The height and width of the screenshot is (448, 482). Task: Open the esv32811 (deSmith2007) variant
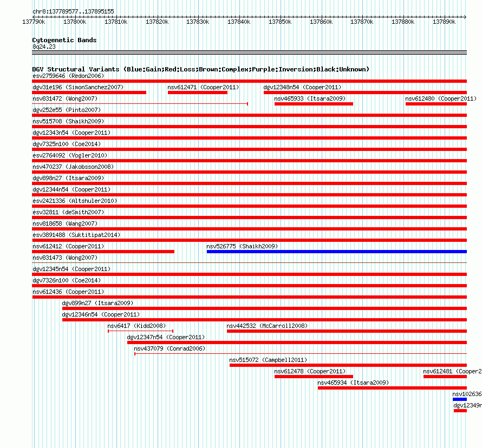click(x=68, y=212)
